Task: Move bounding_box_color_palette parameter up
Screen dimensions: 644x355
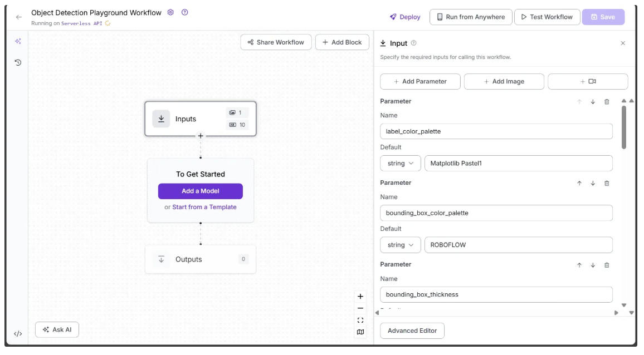Action: coord(579,183)
